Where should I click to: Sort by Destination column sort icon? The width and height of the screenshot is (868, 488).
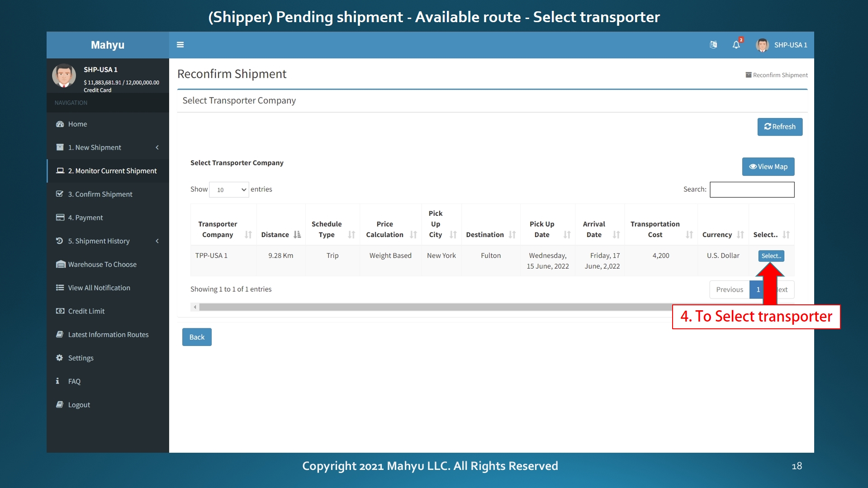point(512,235)
